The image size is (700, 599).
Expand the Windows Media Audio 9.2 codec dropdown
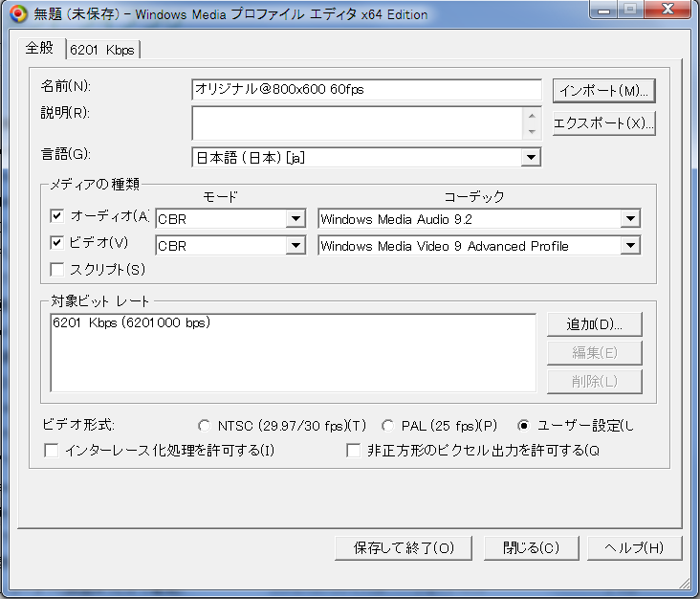coord(478,219)
